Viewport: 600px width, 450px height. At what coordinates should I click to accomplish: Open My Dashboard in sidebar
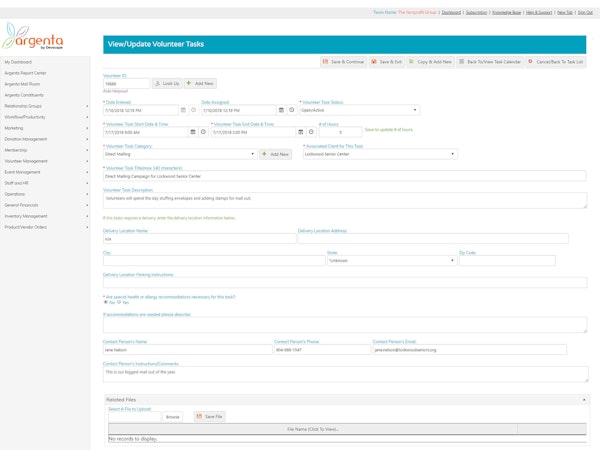coord(18,62)
